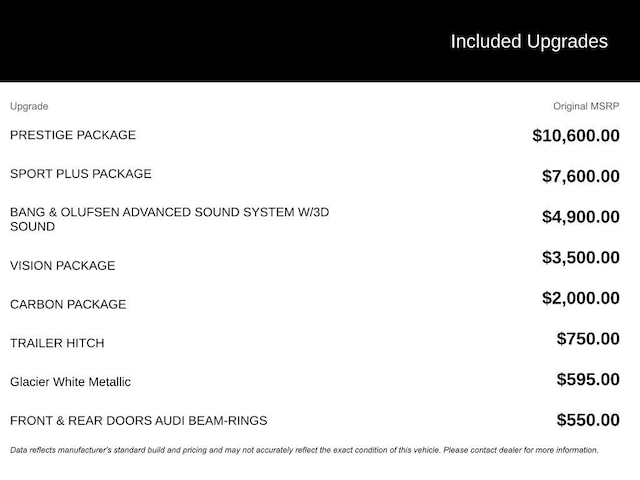
Task: Click the $10,600.00 MSRP price
Action: point(576,136)
